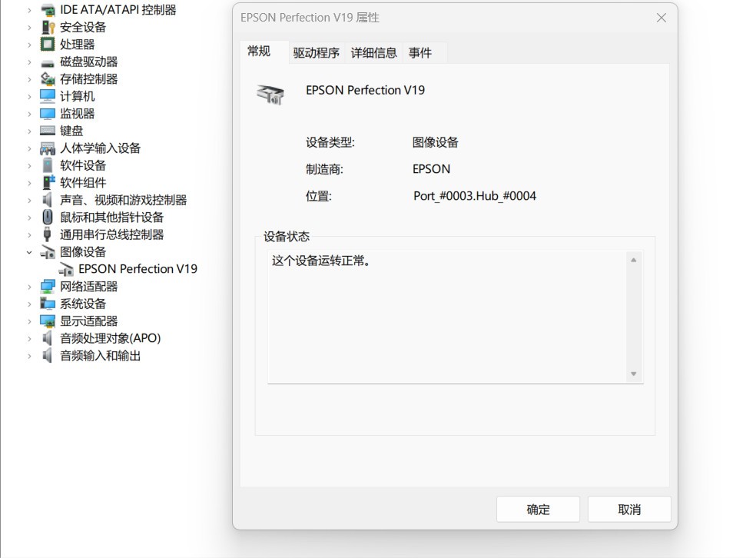
Task: Expand the 监视器 chevron
Action: [x=29, y=114]
